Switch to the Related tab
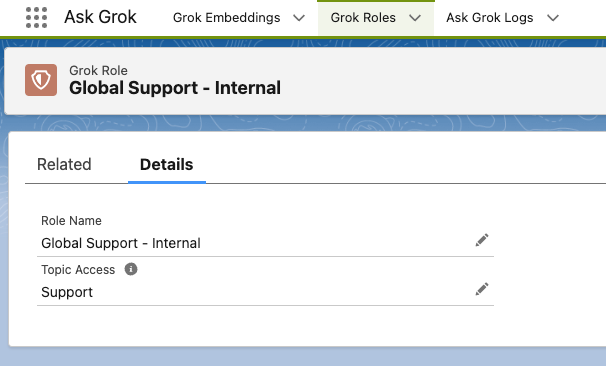This screenshot has height=366, width=606. pyautogui.click(x=64, y=165)
